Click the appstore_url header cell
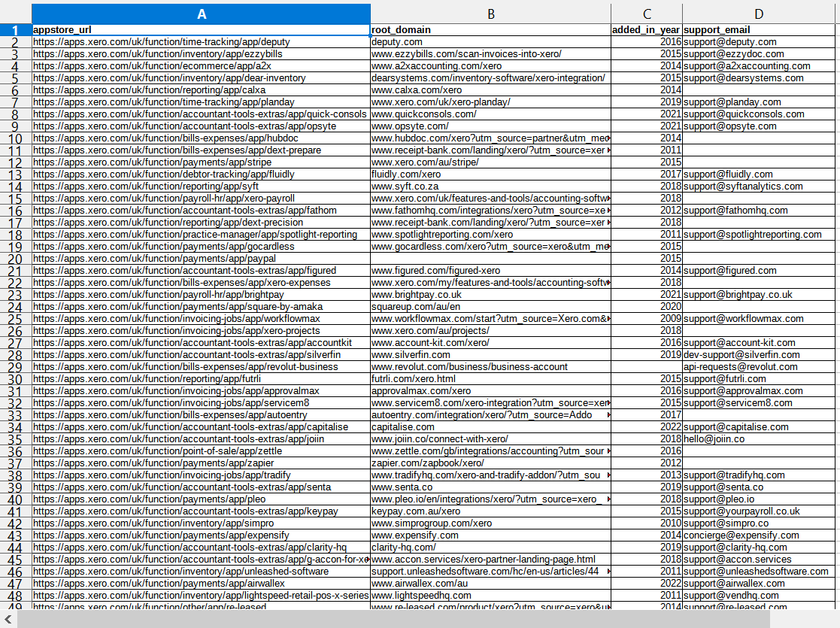Image resolution: width=840 pixels, height=628 pixels. coord(202,30)
